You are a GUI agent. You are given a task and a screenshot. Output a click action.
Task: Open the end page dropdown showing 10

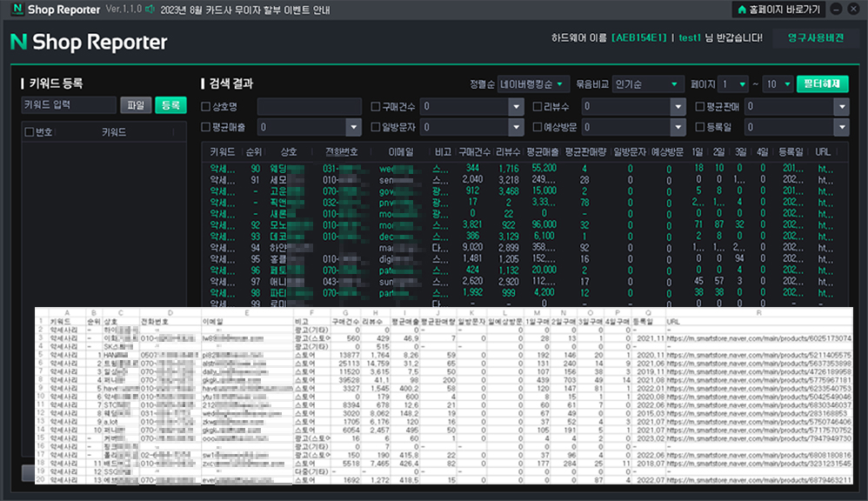coord(778,84)
